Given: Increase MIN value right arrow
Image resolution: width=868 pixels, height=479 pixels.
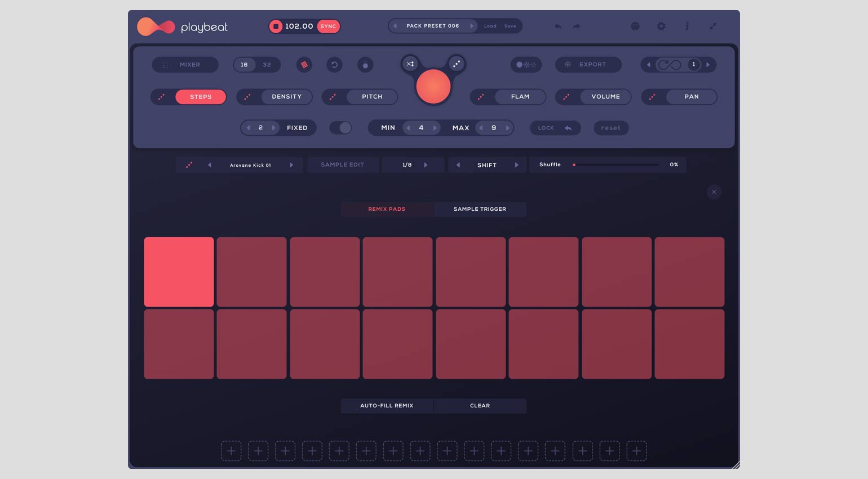Looking at the screenshot, I should click(x=435, y=128).
